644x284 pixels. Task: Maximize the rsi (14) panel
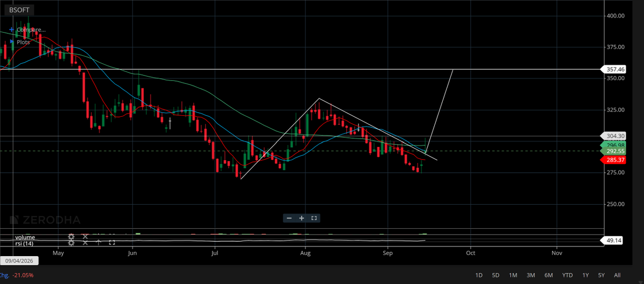pyautogui.click(x=112, y=243)
